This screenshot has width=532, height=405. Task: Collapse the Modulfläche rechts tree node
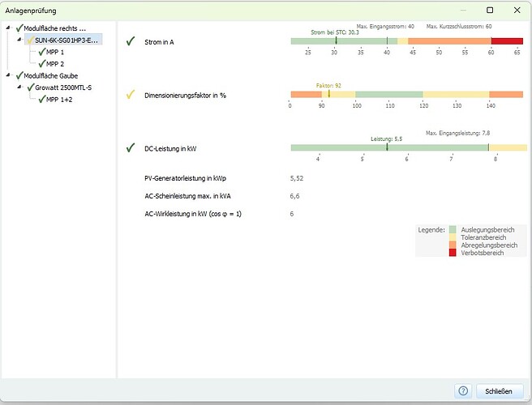[x=8, y=28]
